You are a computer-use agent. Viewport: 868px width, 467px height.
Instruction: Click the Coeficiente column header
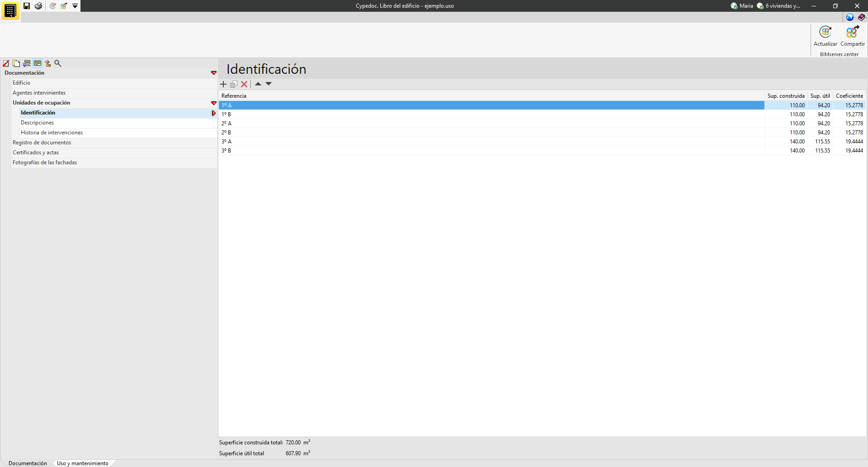click(x=849, y=96)
